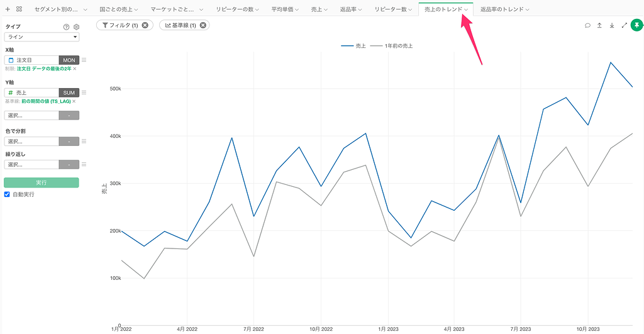
Task: Remove the フィルタ (1) filter with X
Action: click(x=145, y=25)
